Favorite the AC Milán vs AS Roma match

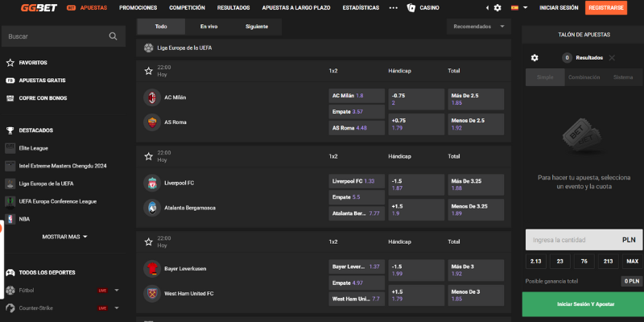click(149, 71)
